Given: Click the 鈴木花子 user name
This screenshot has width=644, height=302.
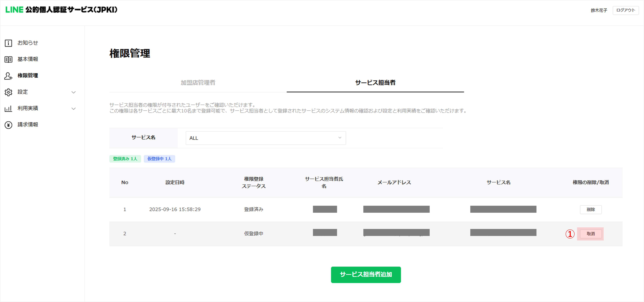Looking at the screenshot, I should coord(599,10).
